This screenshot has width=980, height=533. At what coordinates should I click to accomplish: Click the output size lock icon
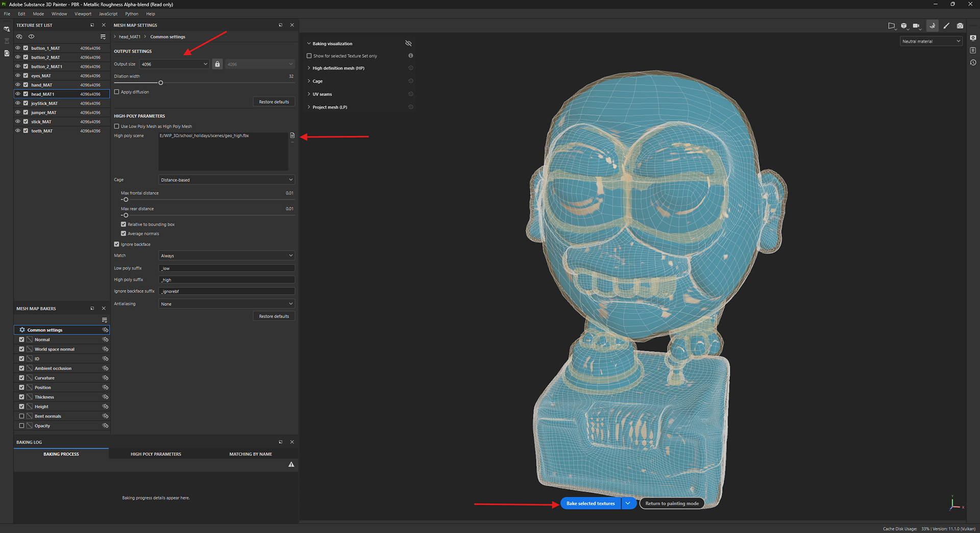(217, 64)
